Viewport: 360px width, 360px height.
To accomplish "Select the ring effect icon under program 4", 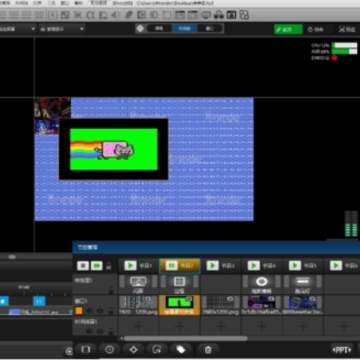I will (262, 282).
